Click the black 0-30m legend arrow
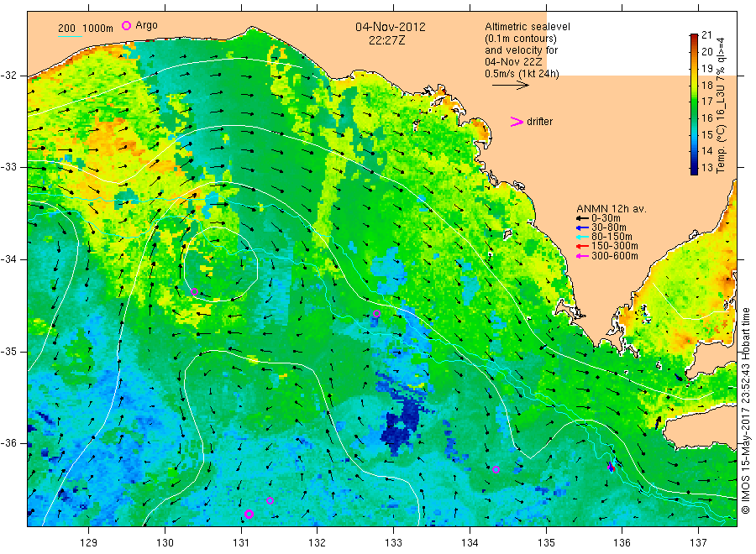The width and height of the screenshot is (756, 554). coord(582,218)
